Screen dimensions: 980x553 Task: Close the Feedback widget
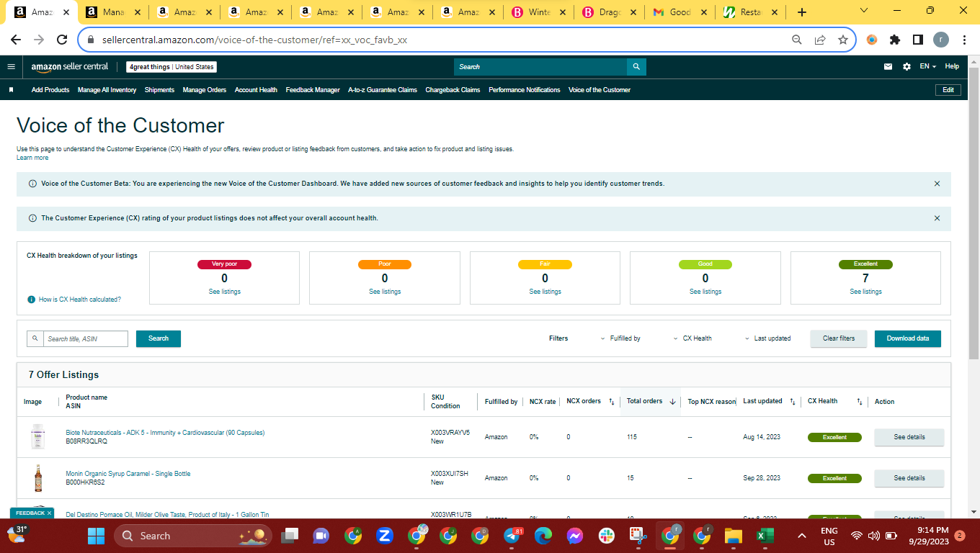coord(50,513)
